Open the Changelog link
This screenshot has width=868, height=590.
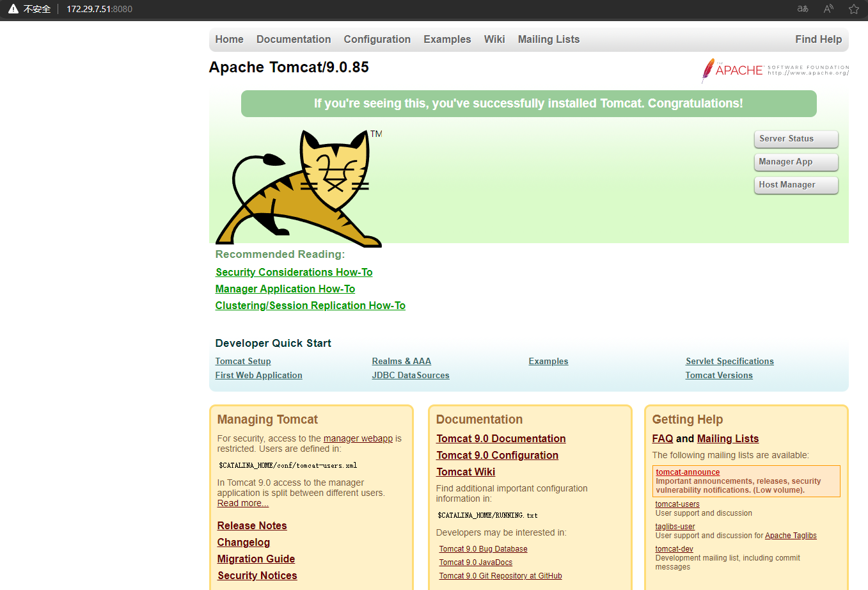(x=244, y=543)
